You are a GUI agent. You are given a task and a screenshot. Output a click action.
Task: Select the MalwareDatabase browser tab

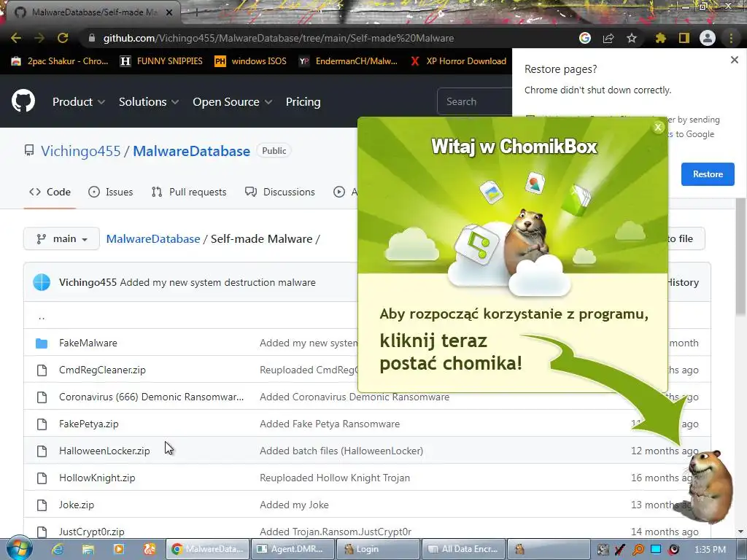(93, 12)
